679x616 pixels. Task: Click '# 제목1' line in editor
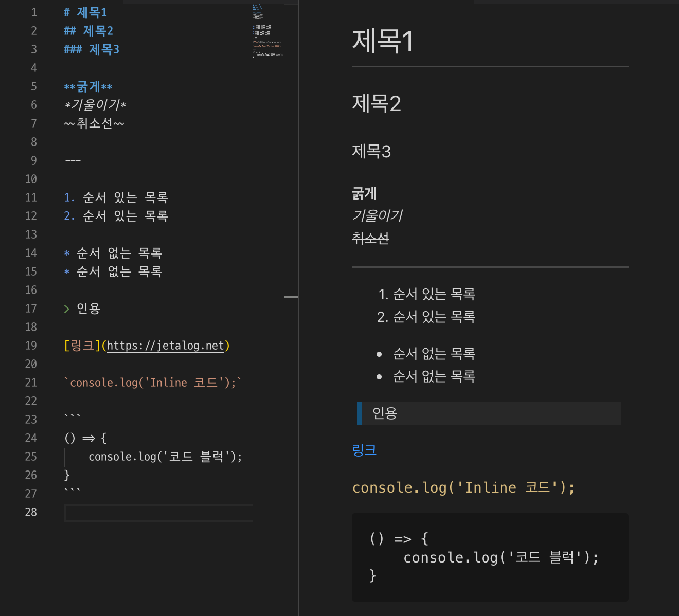(x=85, y=12)
